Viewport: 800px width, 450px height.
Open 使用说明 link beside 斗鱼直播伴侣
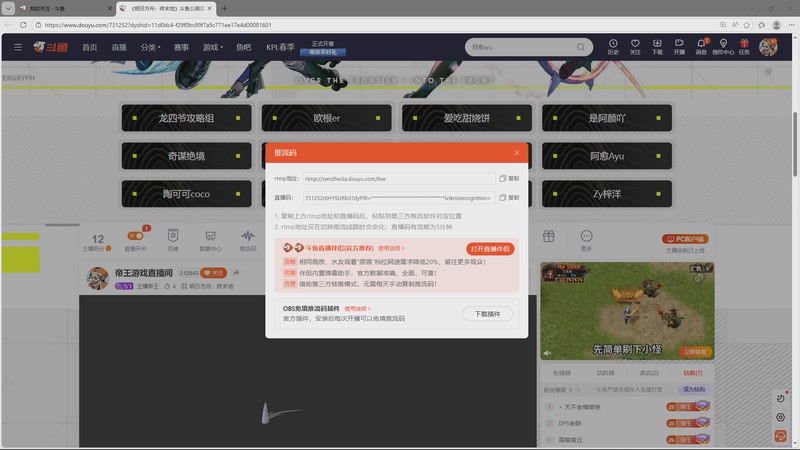point(391,248)
